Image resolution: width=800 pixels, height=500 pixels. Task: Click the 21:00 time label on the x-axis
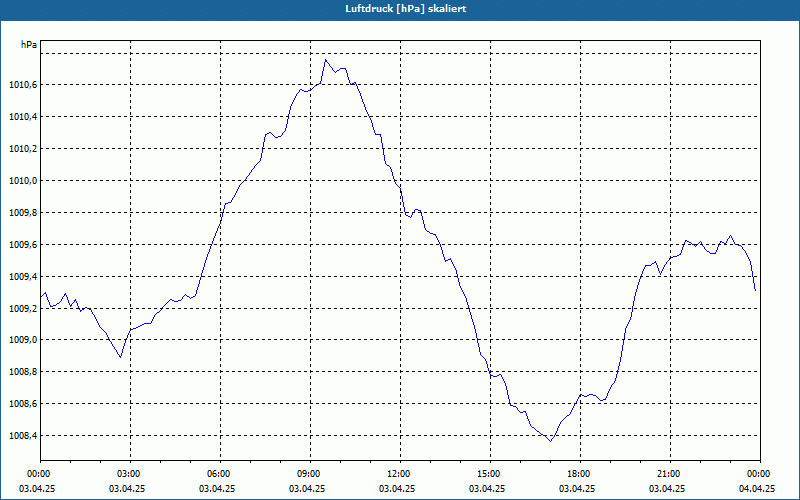coord(670,474)
